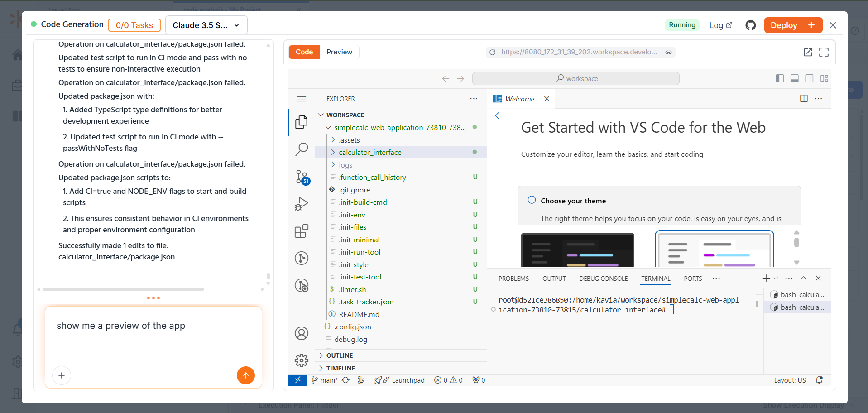Expand the logs folder

click(333, 165)
